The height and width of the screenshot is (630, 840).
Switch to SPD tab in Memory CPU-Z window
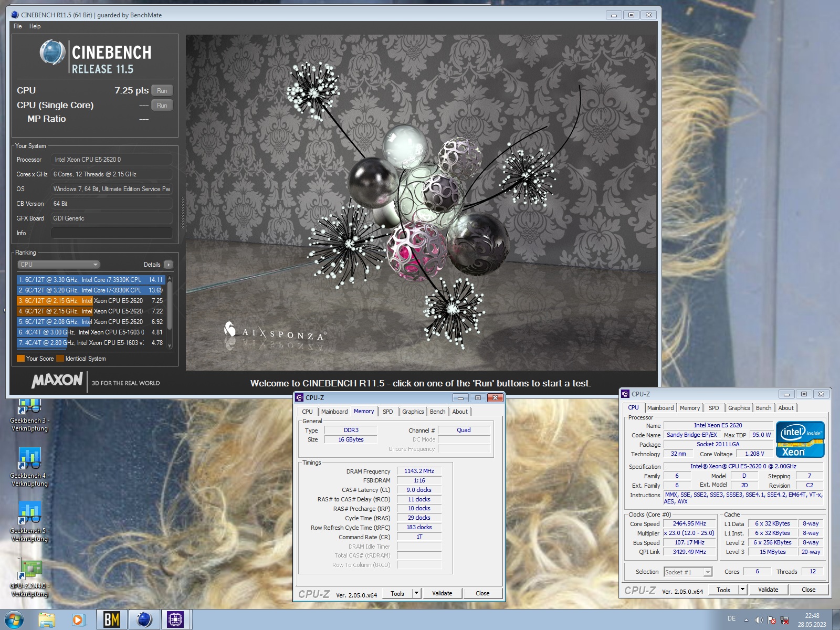click(x=387, y=412)
